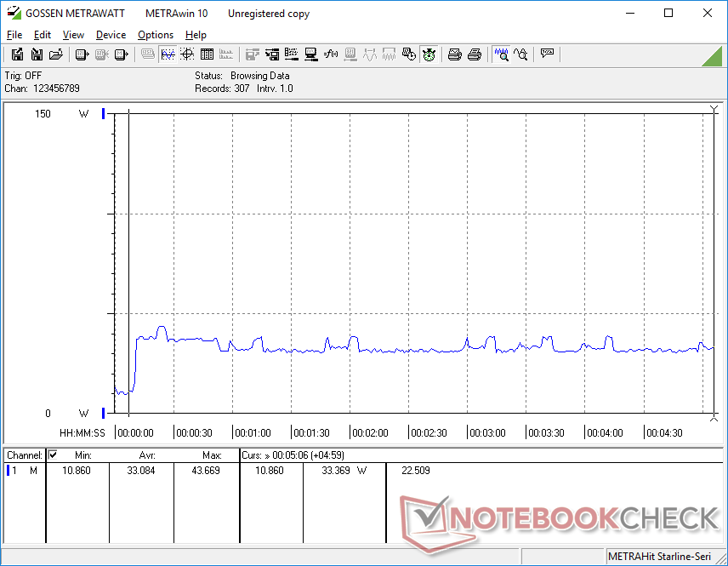Viewport: 728px width, 566px height.
Task: Click the 'Chan: 123456789' text
Action: click(43, 89)
